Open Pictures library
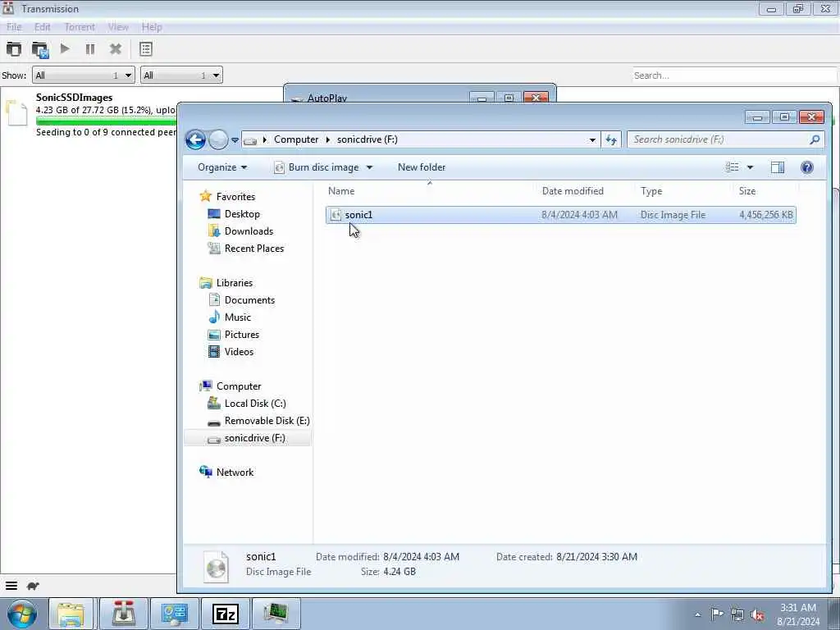Viewport: 840px width, 630px height. click(242, 335)
